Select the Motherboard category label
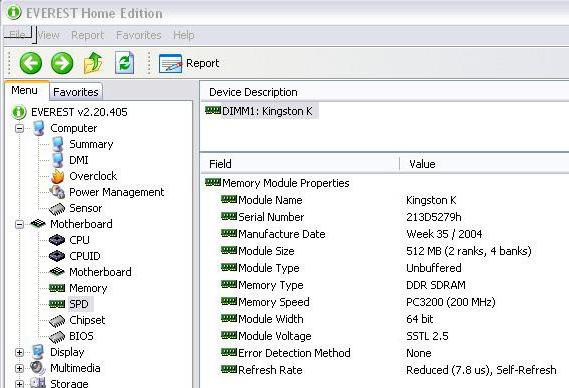Viewport: 569px width, 388px height. click(x=81, y=224)
